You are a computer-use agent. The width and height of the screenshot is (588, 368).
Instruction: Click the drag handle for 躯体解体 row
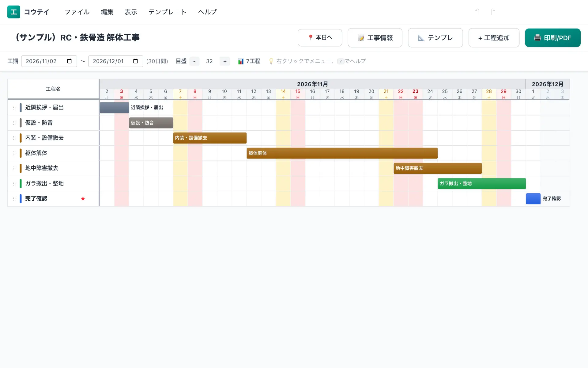click(x=15, y=153)
